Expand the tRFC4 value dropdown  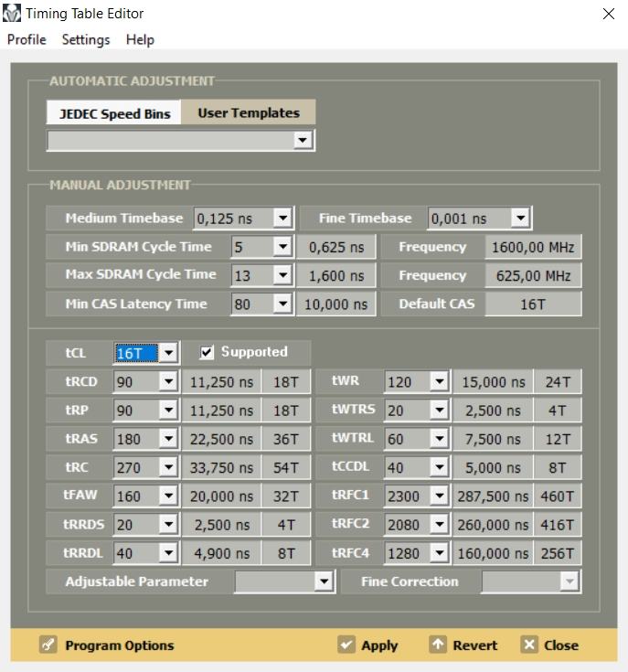tap(440, 553)
